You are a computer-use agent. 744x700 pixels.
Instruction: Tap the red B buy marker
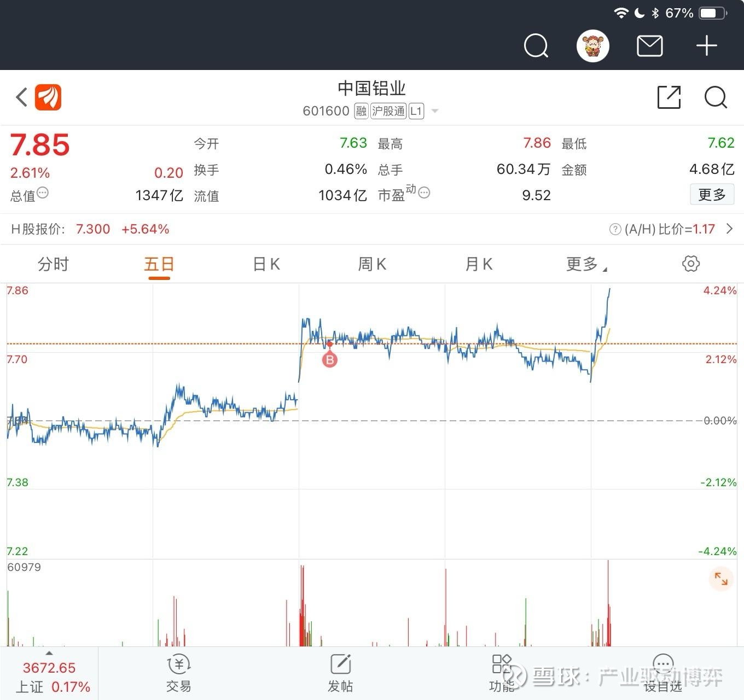pos(329,359)
